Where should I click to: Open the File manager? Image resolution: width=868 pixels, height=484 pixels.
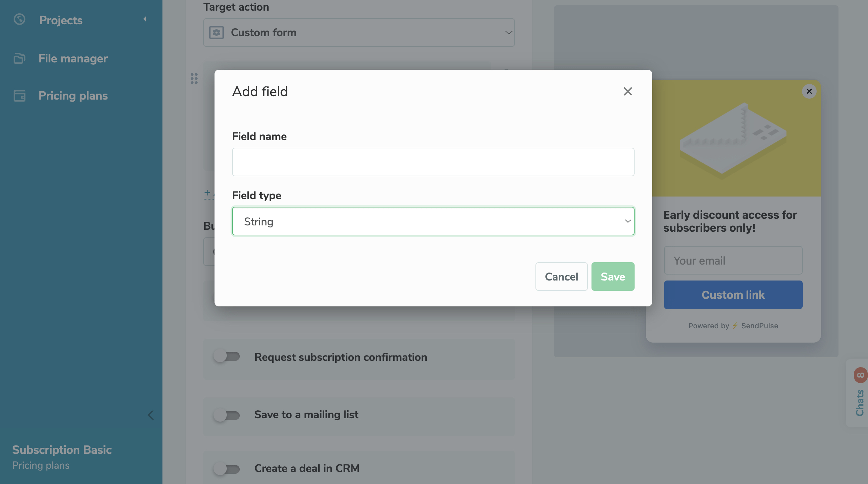pos(73,58)
